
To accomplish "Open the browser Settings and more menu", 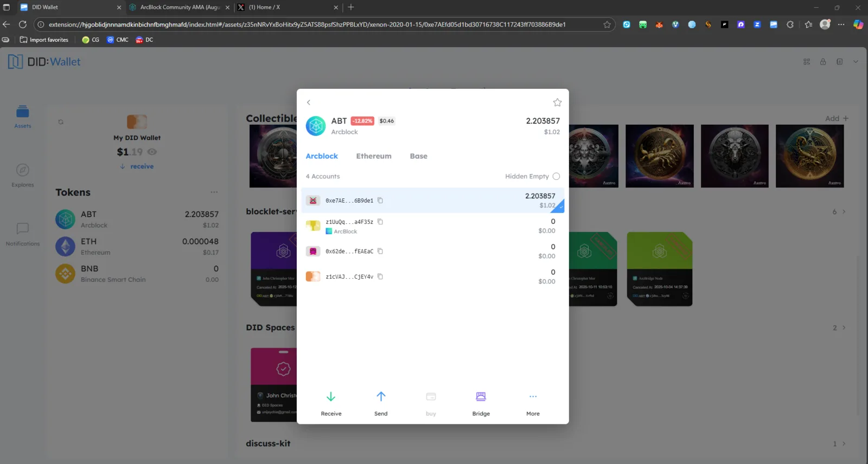I will point(841,24).
